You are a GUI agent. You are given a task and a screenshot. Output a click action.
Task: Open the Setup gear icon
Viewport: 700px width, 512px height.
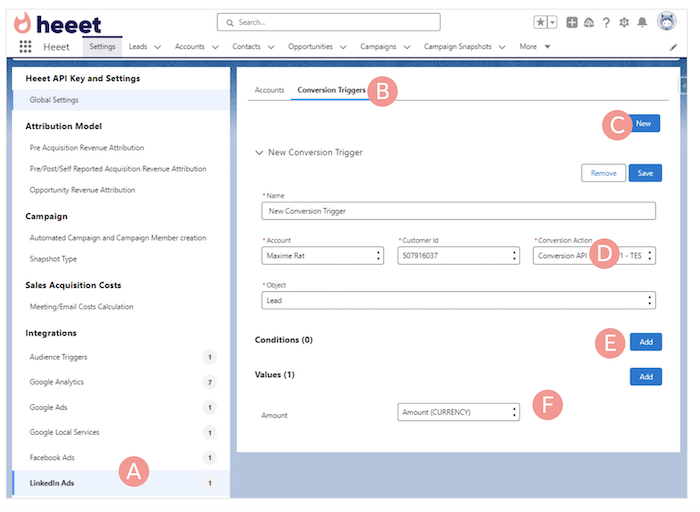624,22
